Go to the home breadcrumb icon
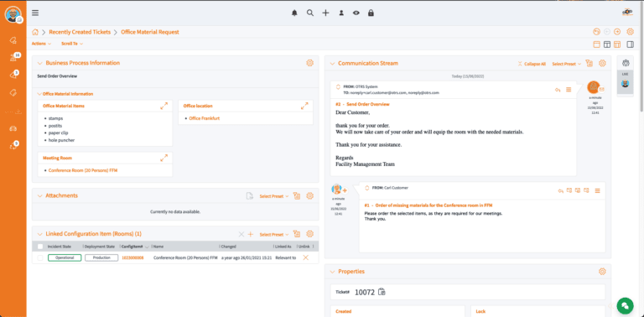Screen dimensions: 644x317 point(35,32)
